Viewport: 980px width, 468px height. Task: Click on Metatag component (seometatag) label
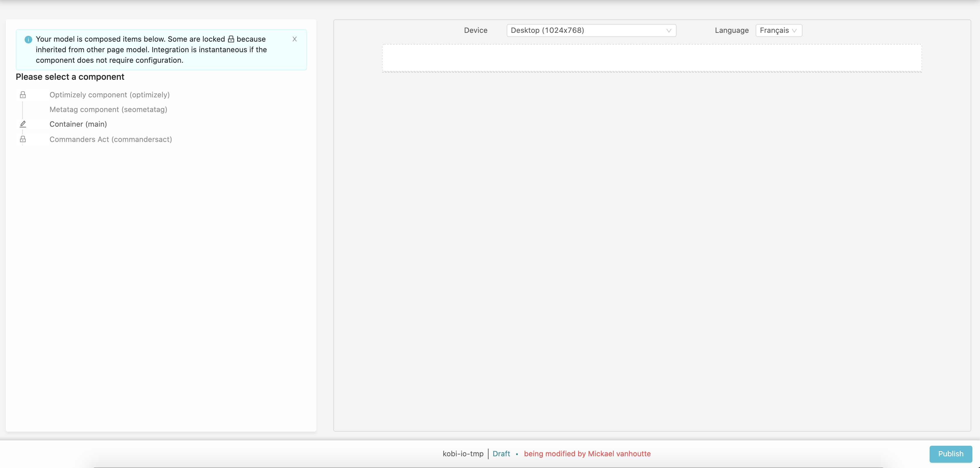[109, 109]
